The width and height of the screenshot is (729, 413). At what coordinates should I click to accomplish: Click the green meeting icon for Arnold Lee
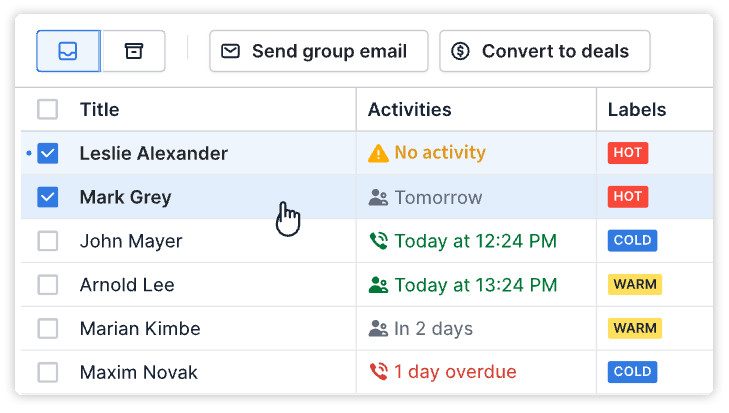[x=378, y=285]
